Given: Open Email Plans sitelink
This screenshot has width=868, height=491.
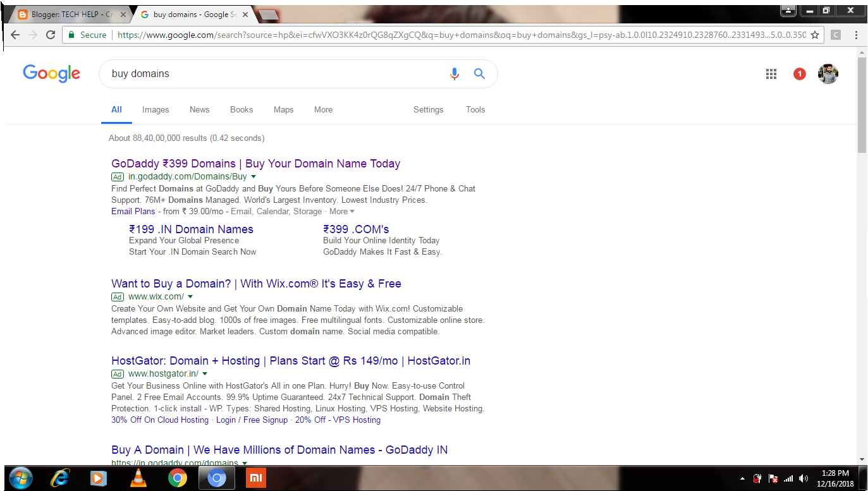Looking at the screenshot, I should click(133, 212).
